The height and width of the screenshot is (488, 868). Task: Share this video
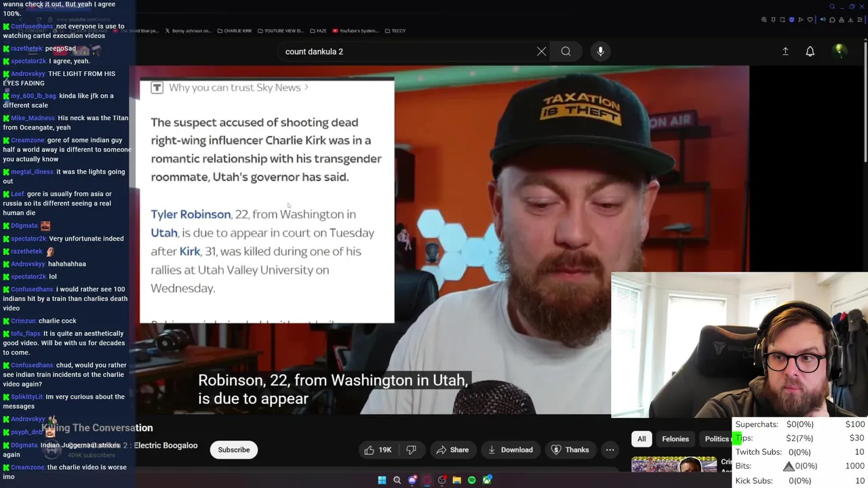click(453, 450)
